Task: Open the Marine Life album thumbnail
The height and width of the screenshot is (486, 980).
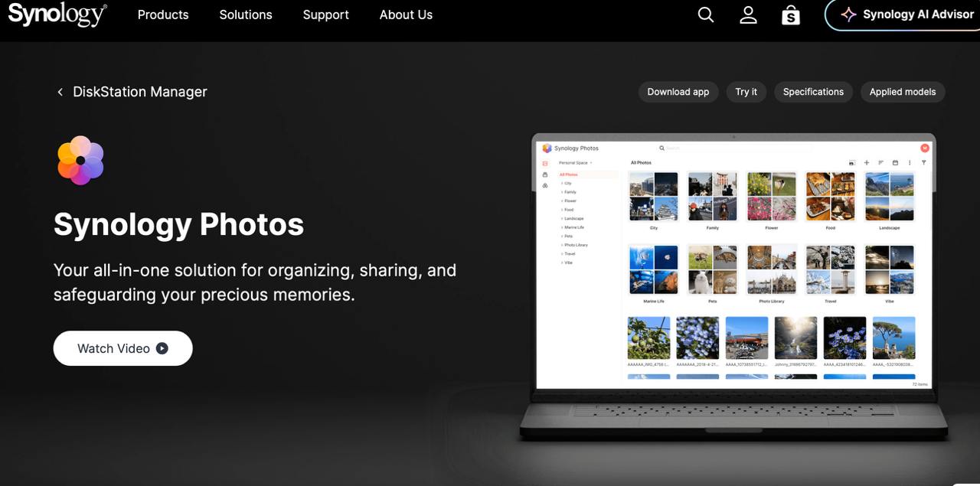Action: tap(654, 269)
